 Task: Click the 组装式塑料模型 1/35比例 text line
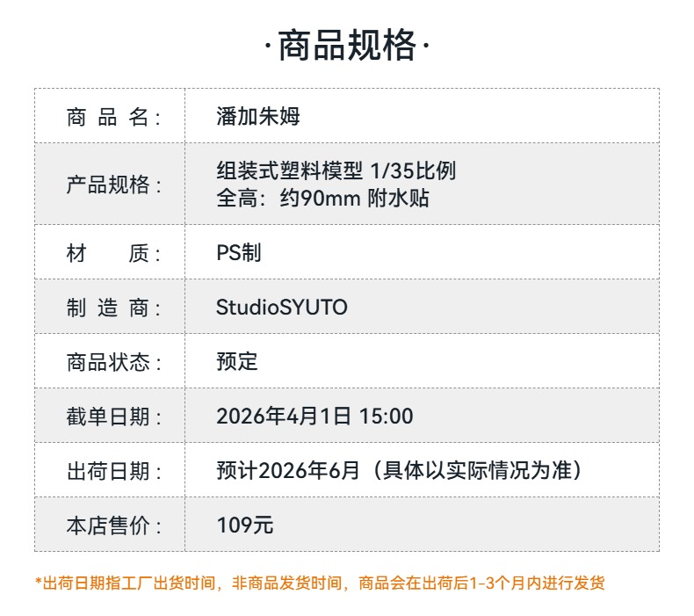point(336,170)
